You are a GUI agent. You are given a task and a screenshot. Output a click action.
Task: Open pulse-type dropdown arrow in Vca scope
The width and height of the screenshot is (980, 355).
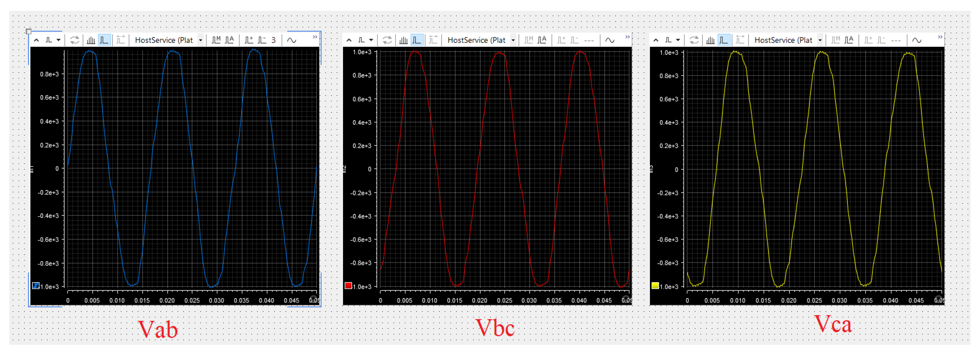(x=678, y=40)
